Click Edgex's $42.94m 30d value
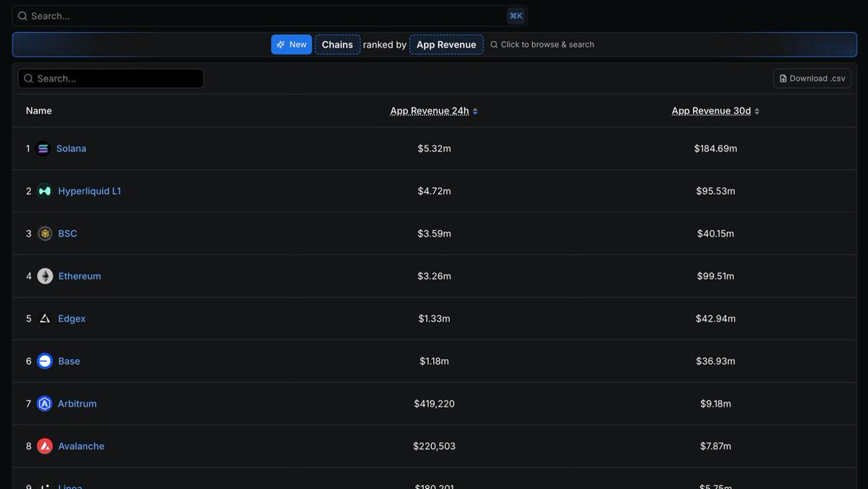 point(715,318)
